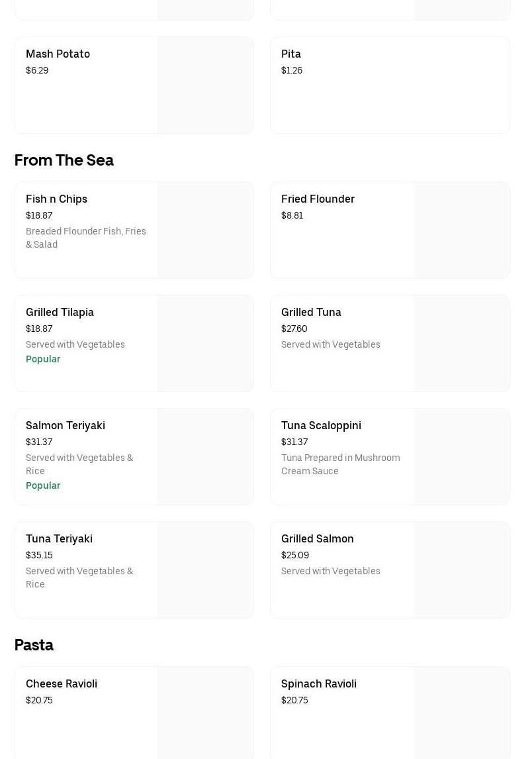
Task: Click the Tuna Teriyaki image placeholder
Action: coord(205,570)
